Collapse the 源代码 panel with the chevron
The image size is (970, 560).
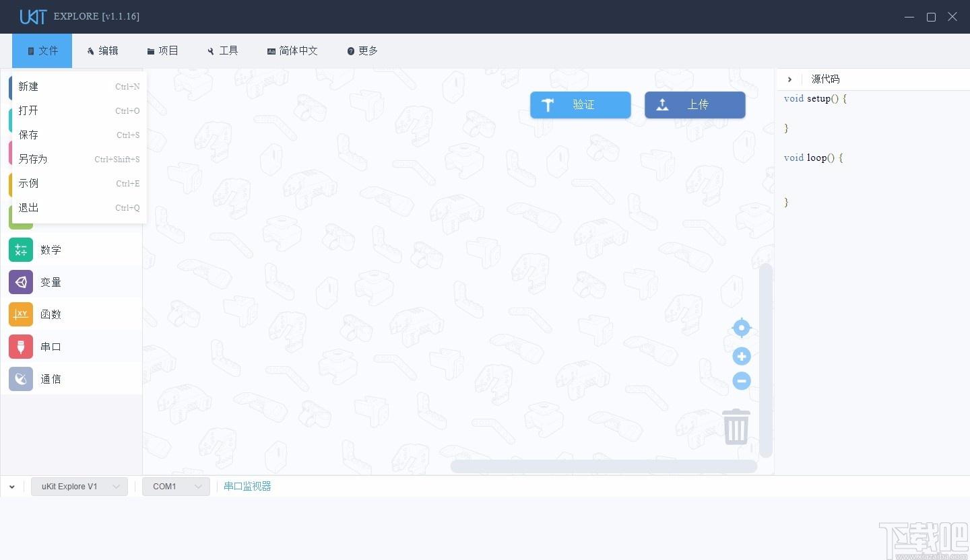[789, 79]
